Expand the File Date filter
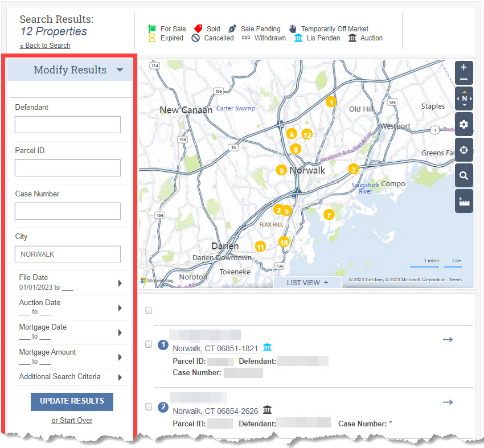 (71, 282)
